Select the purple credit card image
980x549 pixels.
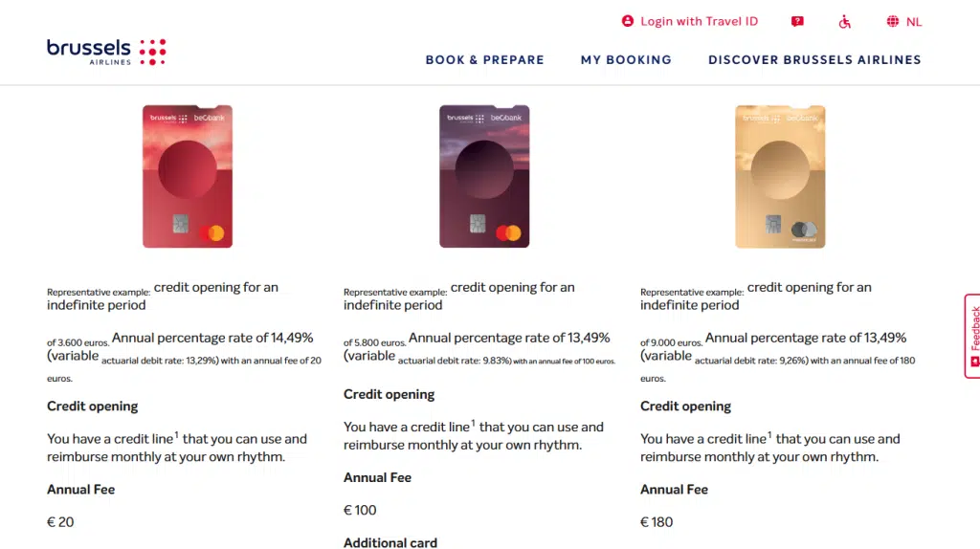click(484, 176)
